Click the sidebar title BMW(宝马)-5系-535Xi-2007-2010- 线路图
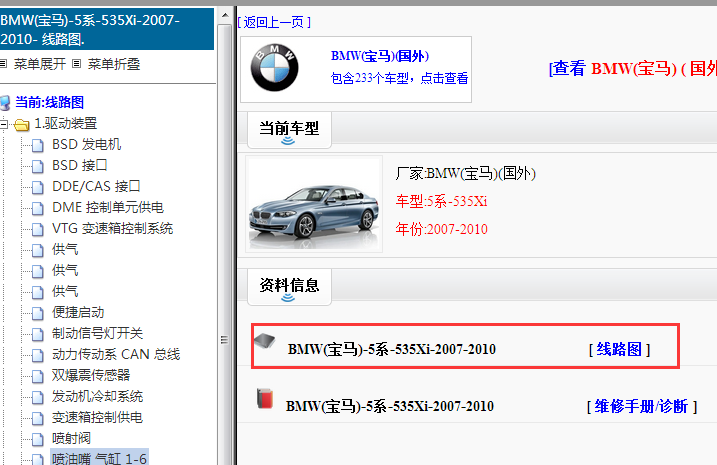Image resolution: width=717 pixels, height=465 pixels. [107, 29]
